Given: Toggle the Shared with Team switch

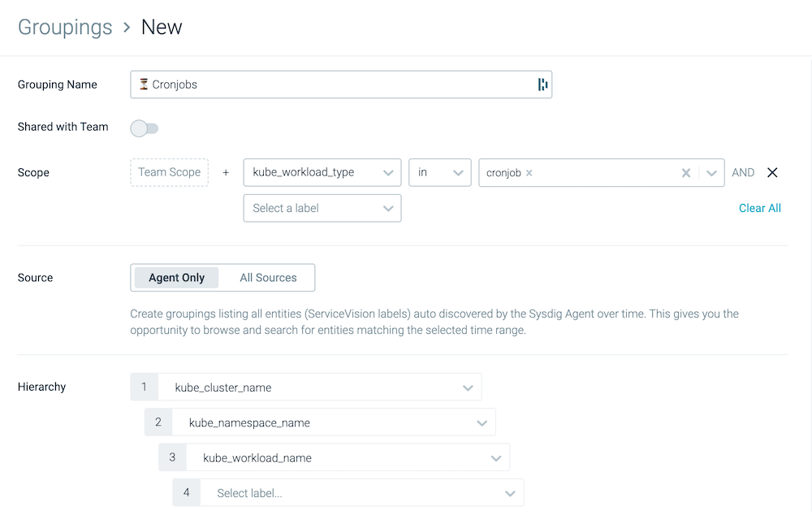Looking at the screenshot, I should 145,128.
